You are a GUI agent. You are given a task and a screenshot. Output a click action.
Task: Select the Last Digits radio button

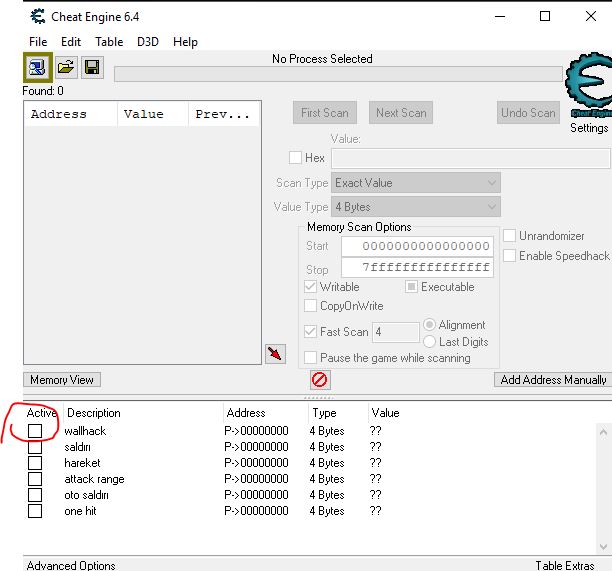click(429, 342)
